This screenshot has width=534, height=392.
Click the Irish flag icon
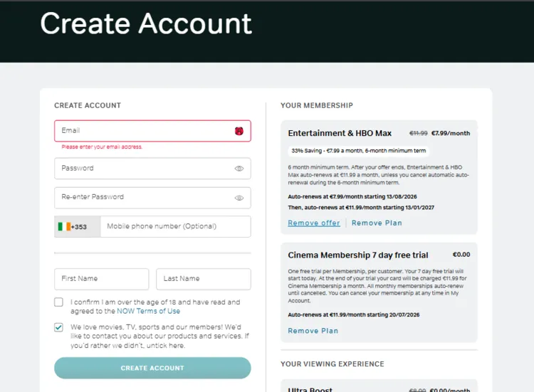tap(64, 227)
